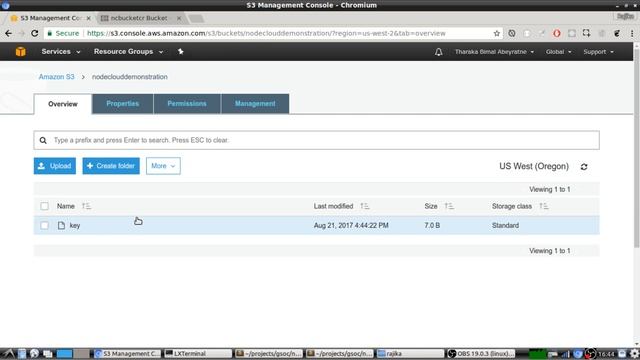Sort by the Size column sort icon
Image resolution: width=640 pixels, height=360 pixels.
(449, 206)
